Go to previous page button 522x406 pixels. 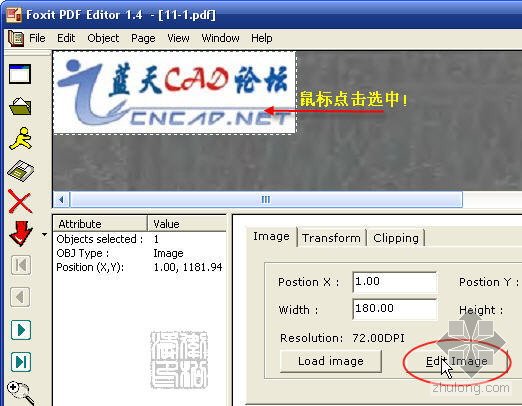[21, 297]
